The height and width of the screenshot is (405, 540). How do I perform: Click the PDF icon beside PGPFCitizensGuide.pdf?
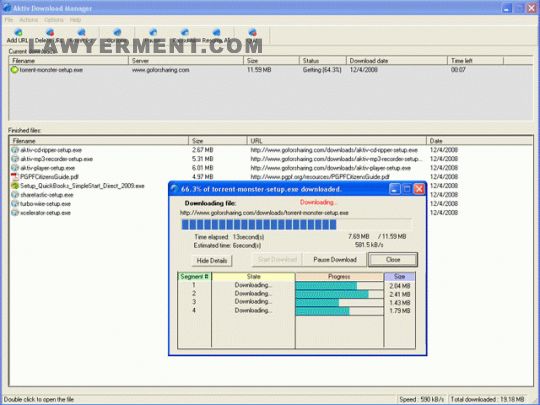[x=15, y=177]
